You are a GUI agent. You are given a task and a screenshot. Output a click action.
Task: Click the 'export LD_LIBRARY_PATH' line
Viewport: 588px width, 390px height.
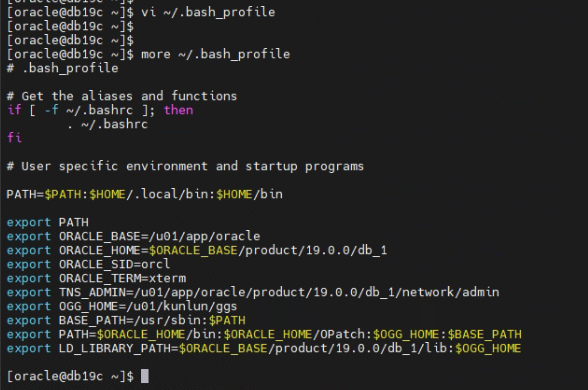[x=264, y=348]
